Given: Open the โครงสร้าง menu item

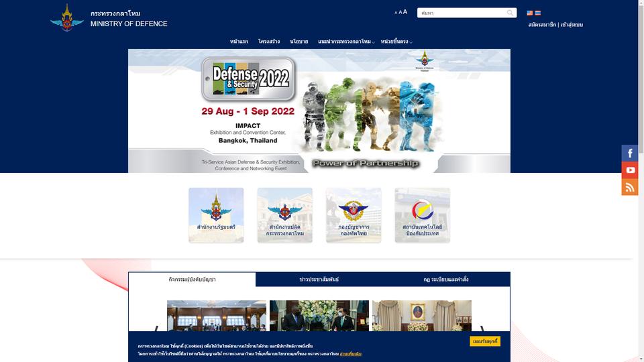Looking at the screenshot, I should [x=269, y=42].
